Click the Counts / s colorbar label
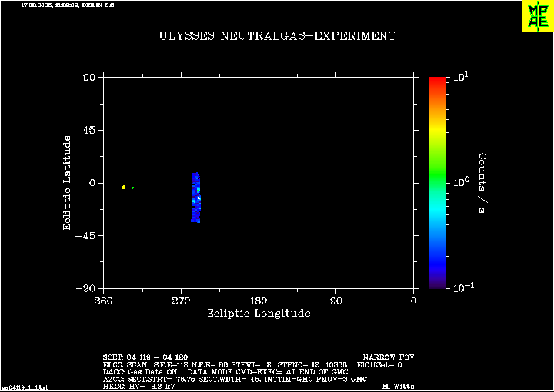Screen dimensions: 554x392 pyautogui.click(x=482, y=183)
